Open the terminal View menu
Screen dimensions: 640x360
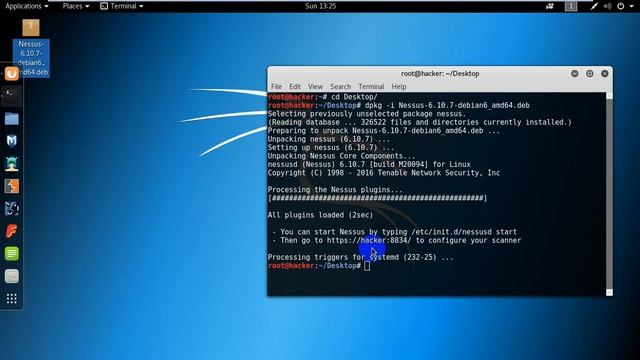315,87
